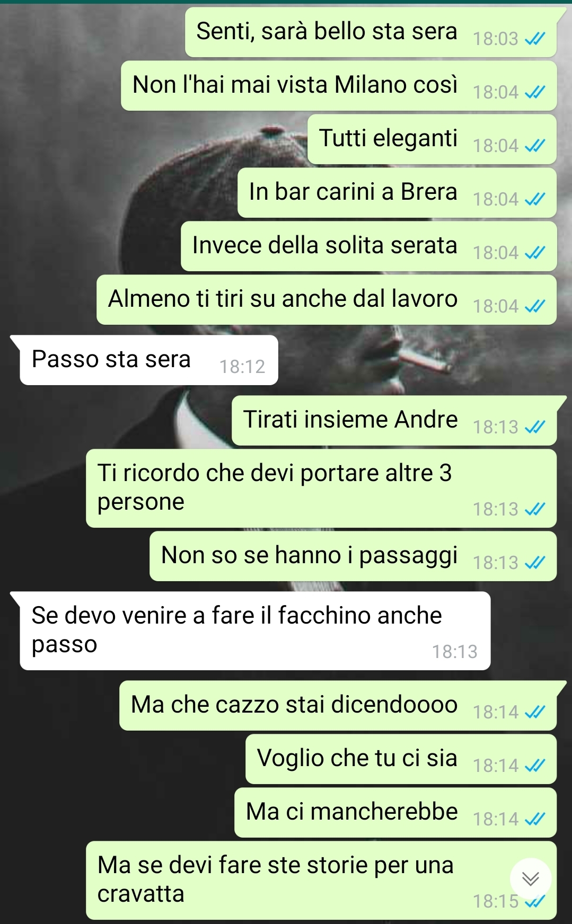Click read ticks on 'Non so se hanno i passaggi'
The height and width of the screenshot is (924, 572).
(534, 563)
